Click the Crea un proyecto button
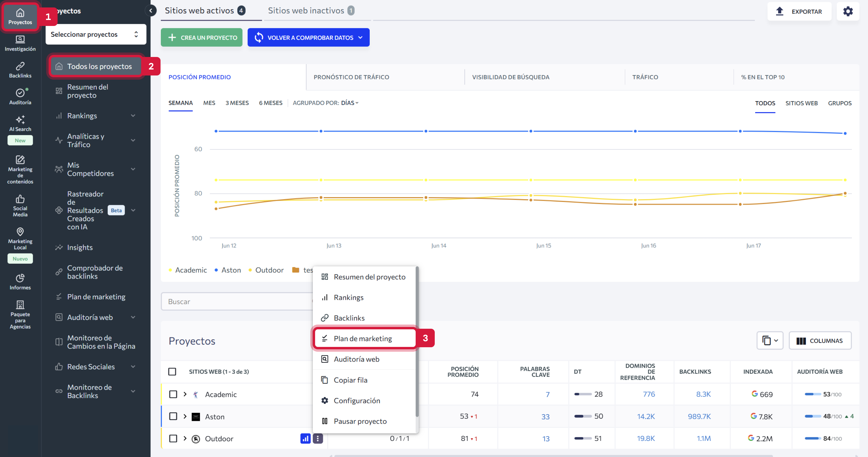The width and height of the screenshot is (868, 457). click(x=201, y=37)
